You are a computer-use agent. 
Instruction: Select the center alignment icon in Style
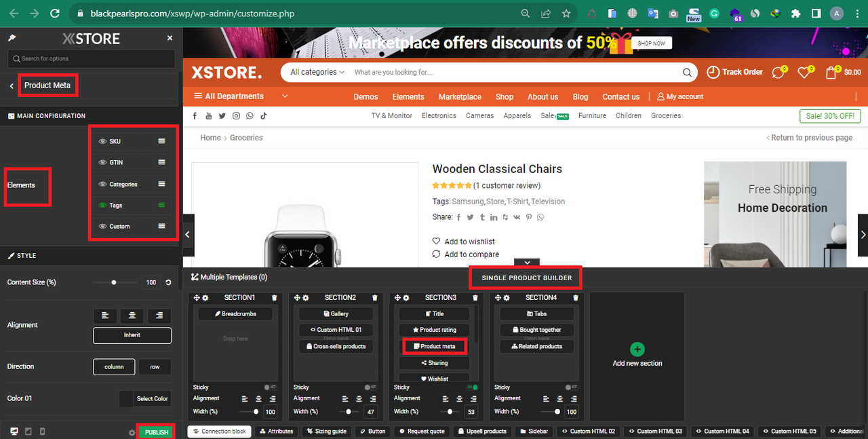click(132, 316)
